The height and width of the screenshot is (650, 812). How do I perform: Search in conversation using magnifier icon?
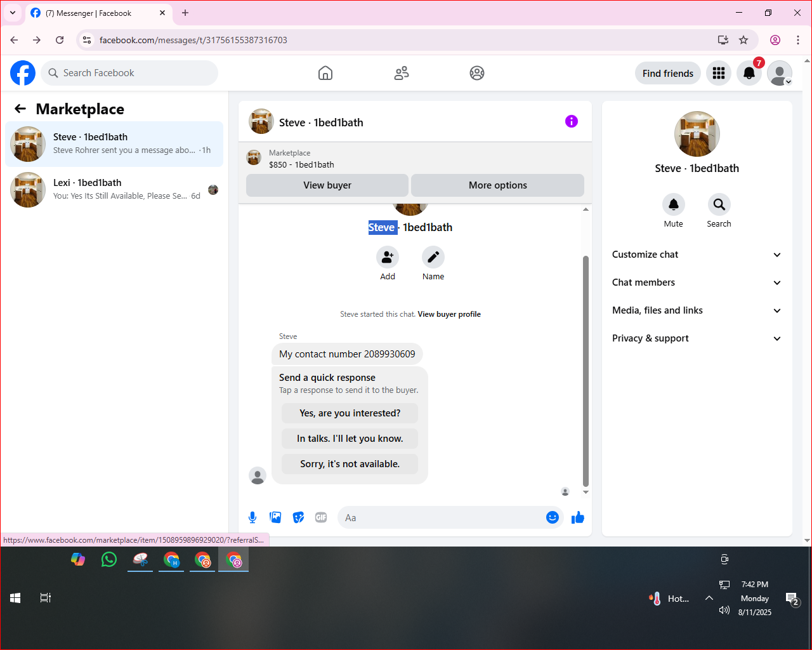[719, 204]
